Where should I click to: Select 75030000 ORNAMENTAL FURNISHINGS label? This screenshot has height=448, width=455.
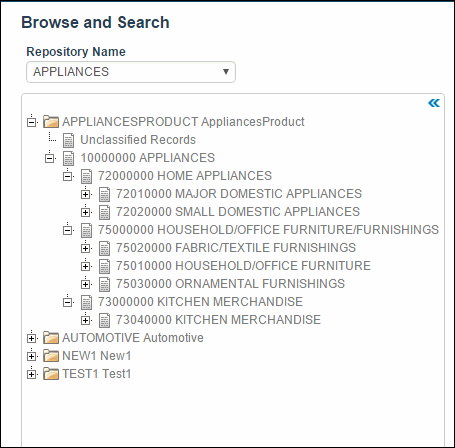pyautogui.click(x=230, y=284)
